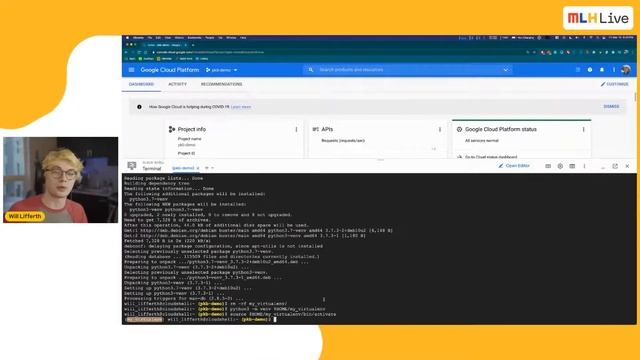Open Cloud Shell terminal settings gear

(560, 166)
